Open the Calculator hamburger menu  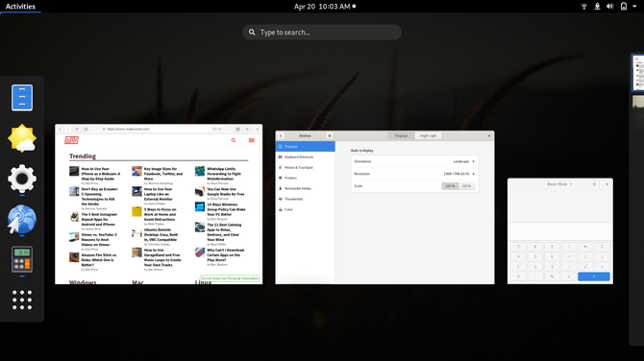pyautogui.click(x=594, y=184)
